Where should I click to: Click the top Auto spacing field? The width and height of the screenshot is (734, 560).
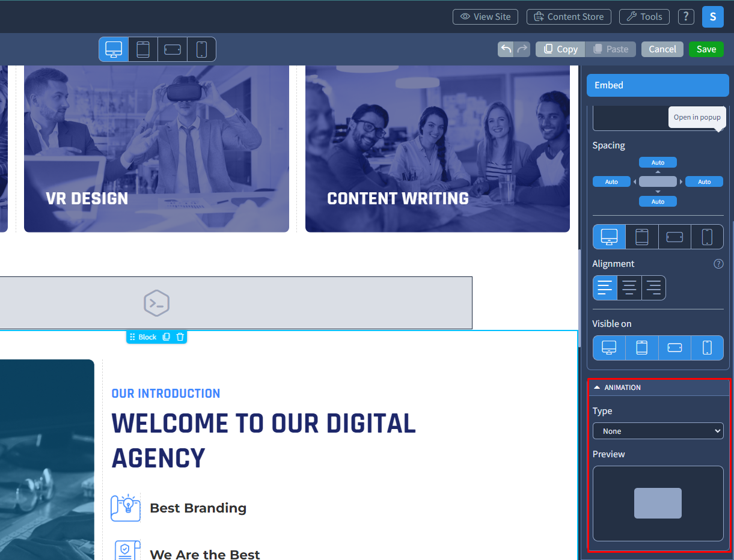(658, 162)
